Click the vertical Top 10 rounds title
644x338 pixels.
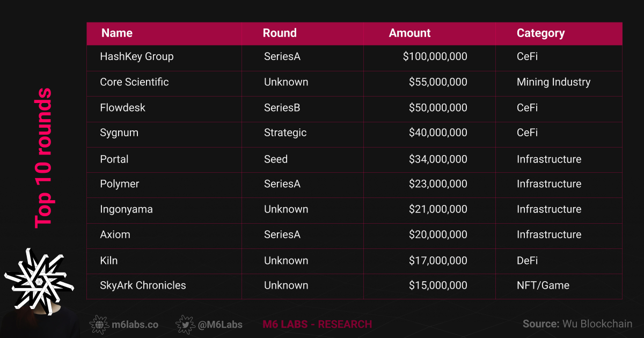coord(43,158)
